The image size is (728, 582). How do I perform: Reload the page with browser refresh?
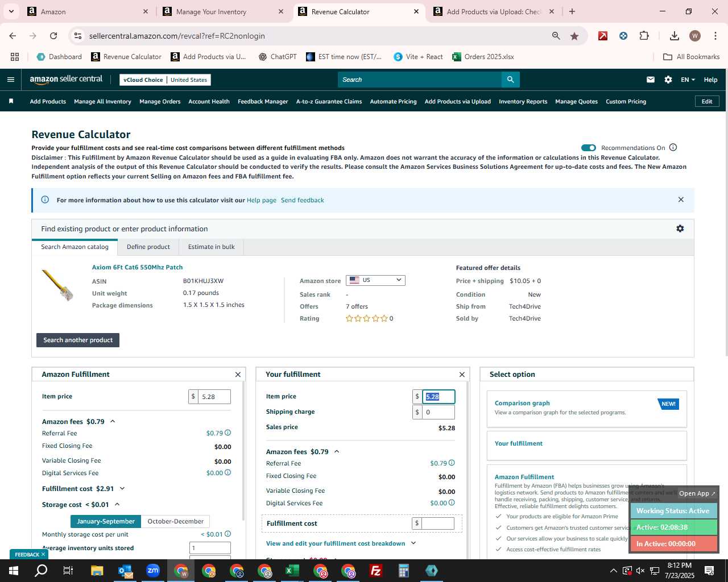[x=53, y=36]
